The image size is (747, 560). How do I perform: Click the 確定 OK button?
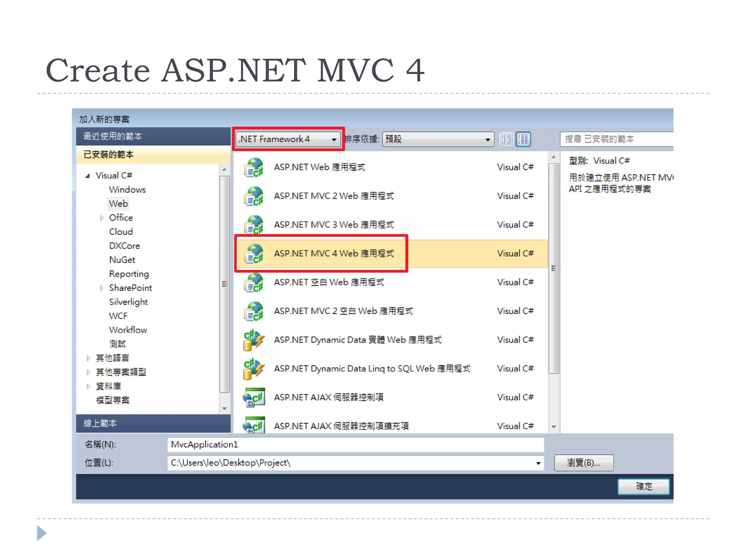point(644,486)
